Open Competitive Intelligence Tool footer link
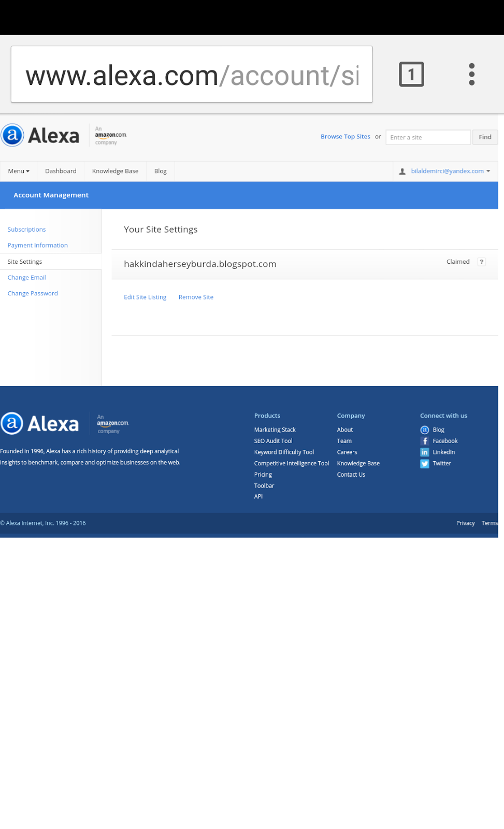Image resolution: width=504 pixels, height=829 pixels. (x=292, y=463)
